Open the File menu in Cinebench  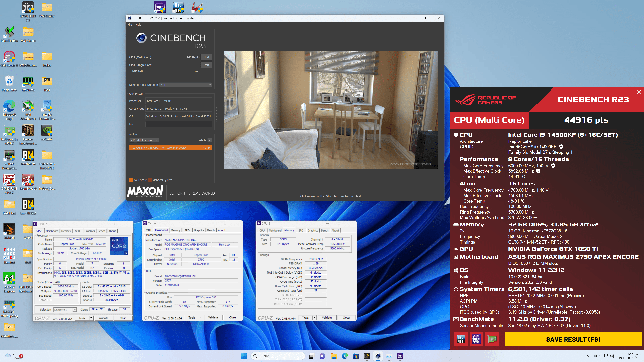click(130, 24)
